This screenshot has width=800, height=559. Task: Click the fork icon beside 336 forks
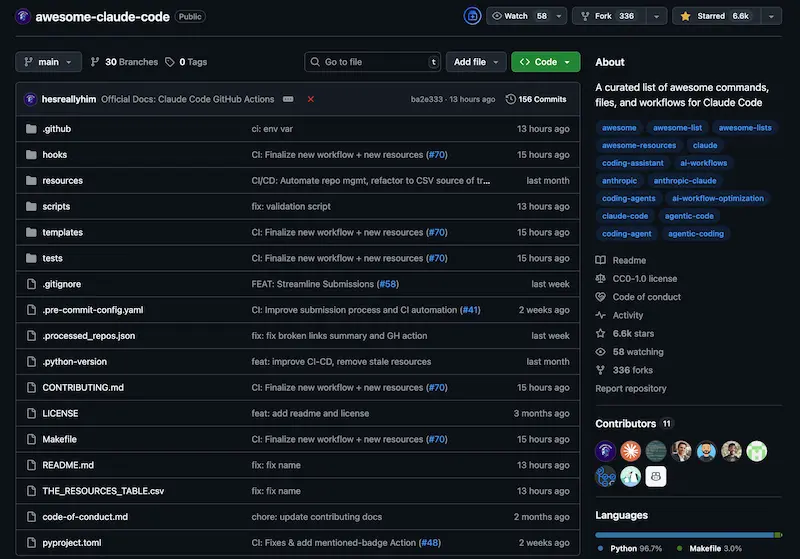601,370
